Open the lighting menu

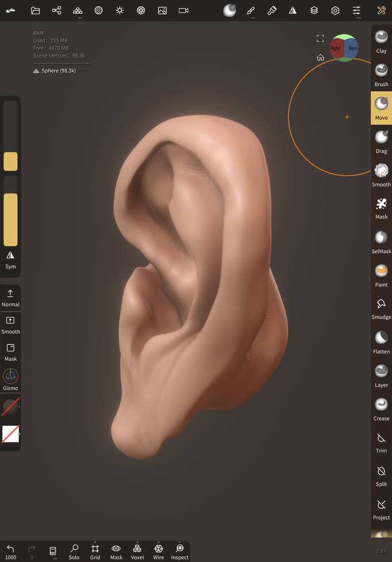point(120,10)
